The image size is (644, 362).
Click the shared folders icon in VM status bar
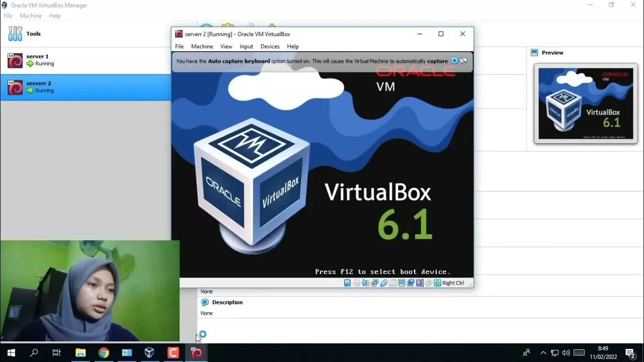pos(392,283)
